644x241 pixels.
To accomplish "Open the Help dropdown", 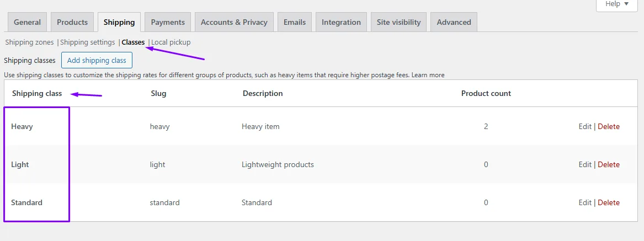I will (617, 5).
